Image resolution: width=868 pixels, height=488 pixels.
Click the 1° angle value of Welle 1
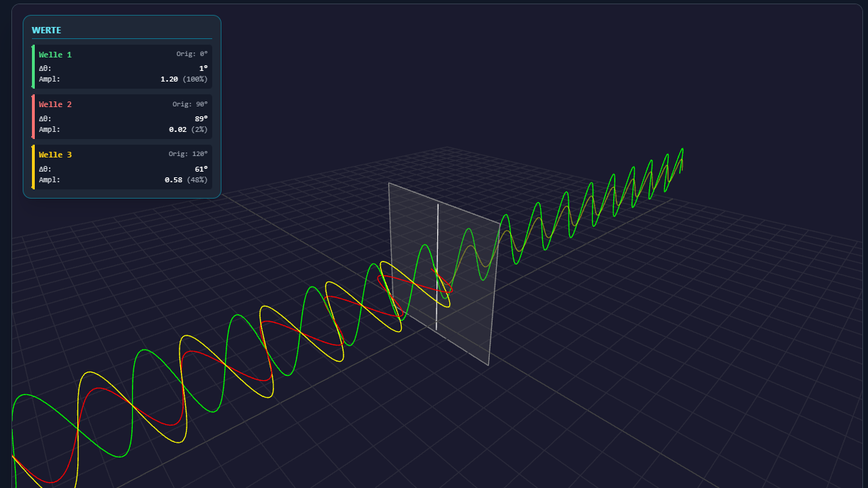pyautogui.click(x=203, y=69)
